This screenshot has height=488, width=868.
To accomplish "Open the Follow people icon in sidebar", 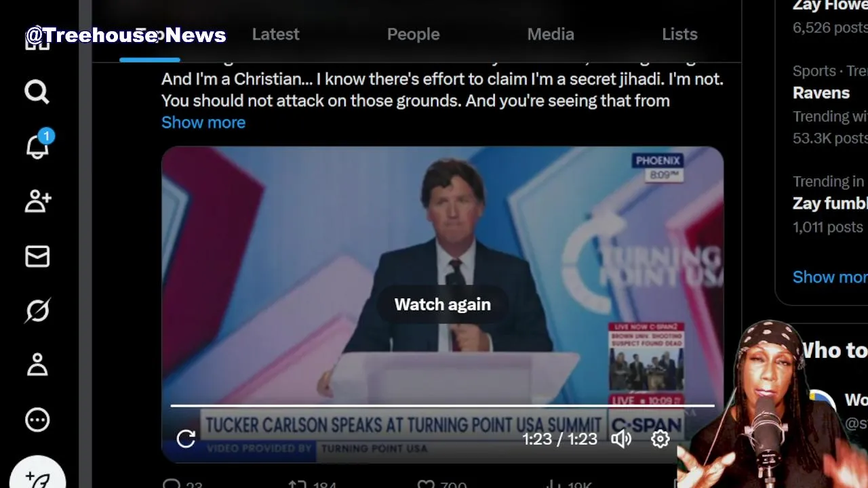I will click(37, 201).
